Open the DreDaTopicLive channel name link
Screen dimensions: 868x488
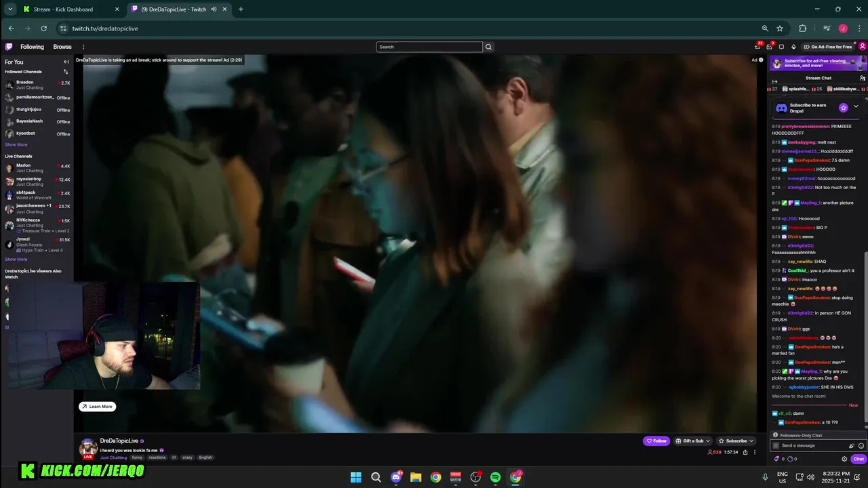point(119,441)
